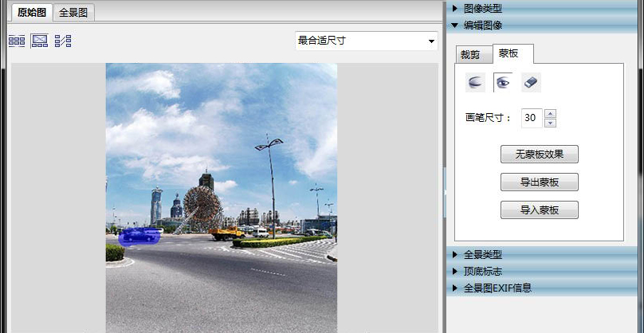Click the 导出蒙板 button
Viewport: 644px width, 333px height.
pyautogui.click(x=539, y=182)
